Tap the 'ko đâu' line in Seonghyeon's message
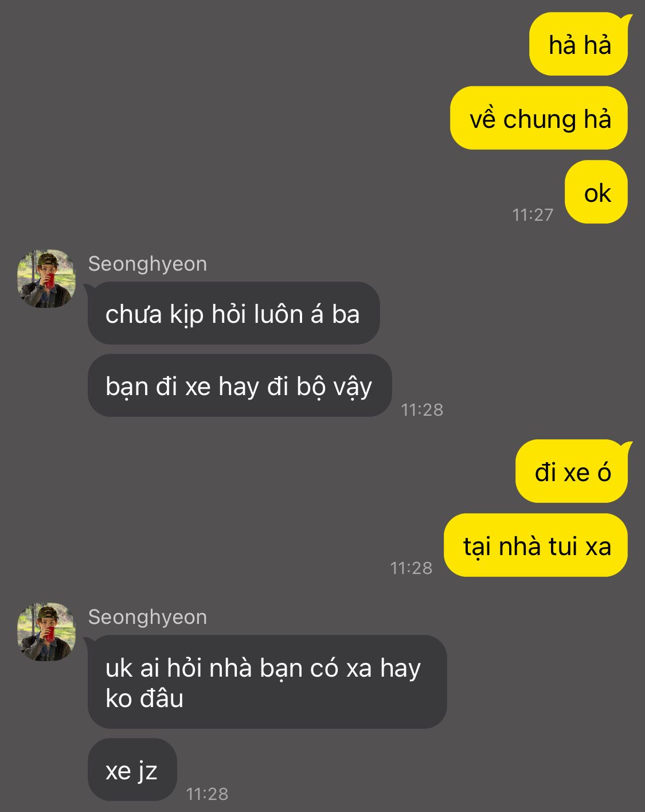Viewport: 645px width, 812px height. [144, 698]
